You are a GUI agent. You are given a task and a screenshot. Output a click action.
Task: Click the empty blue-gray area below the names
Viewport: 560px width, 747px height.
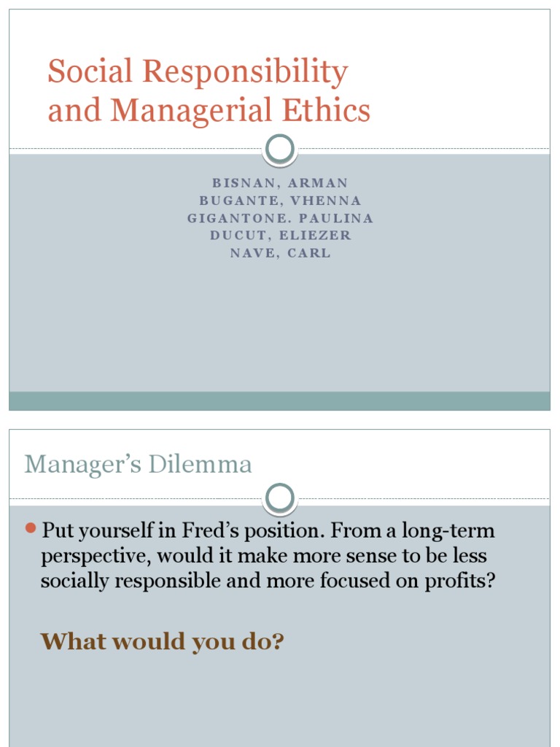pos(280,328)
